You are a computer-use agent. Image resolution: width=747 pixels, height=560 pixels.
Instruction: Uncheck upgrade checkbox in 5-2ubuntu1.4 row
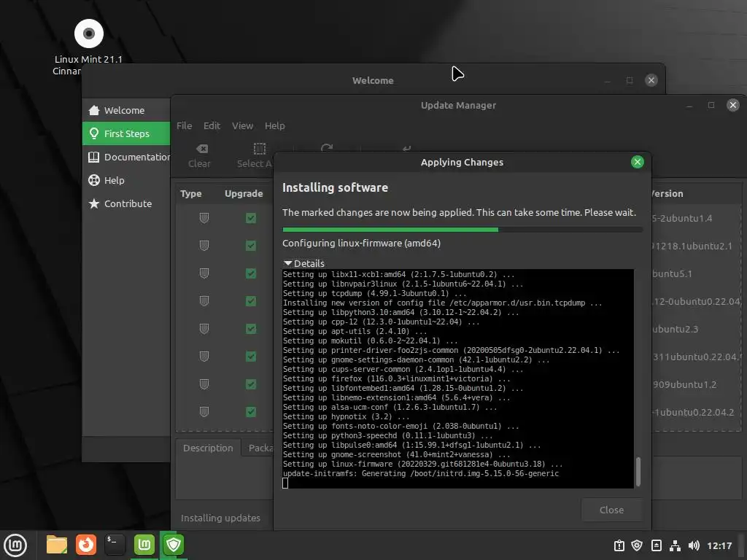pyautogui.click(x=251, y=218)
